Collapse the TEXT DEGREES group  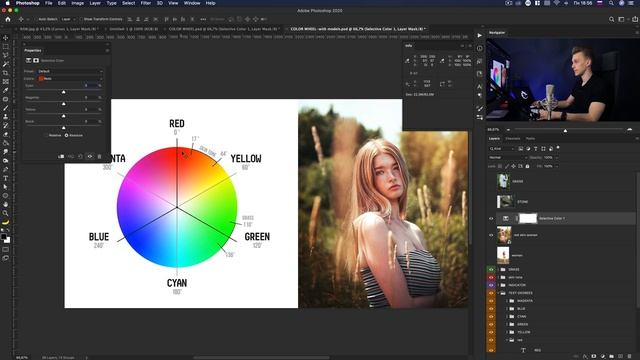point(498,293)
